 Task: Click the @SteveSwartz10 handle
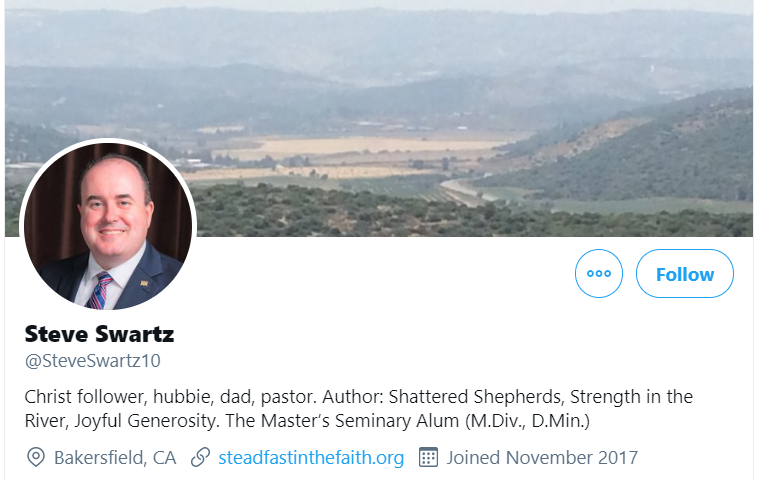pyautogui.click(x=92, y=361)
